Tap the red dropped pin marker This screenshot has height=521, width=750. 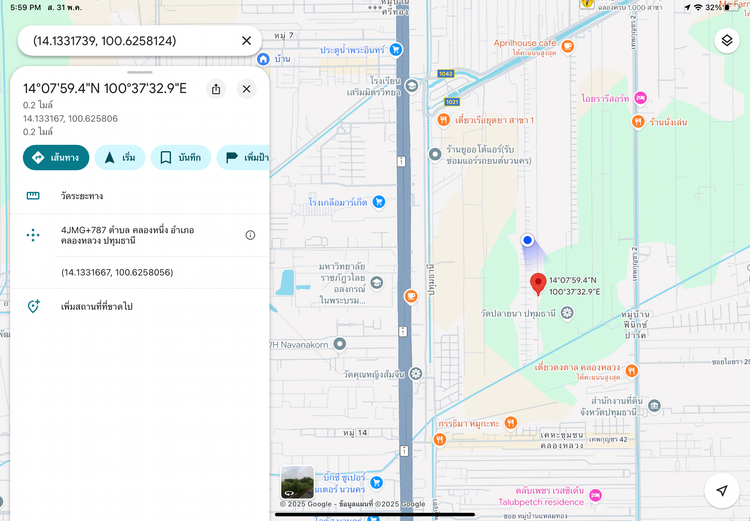538,284
